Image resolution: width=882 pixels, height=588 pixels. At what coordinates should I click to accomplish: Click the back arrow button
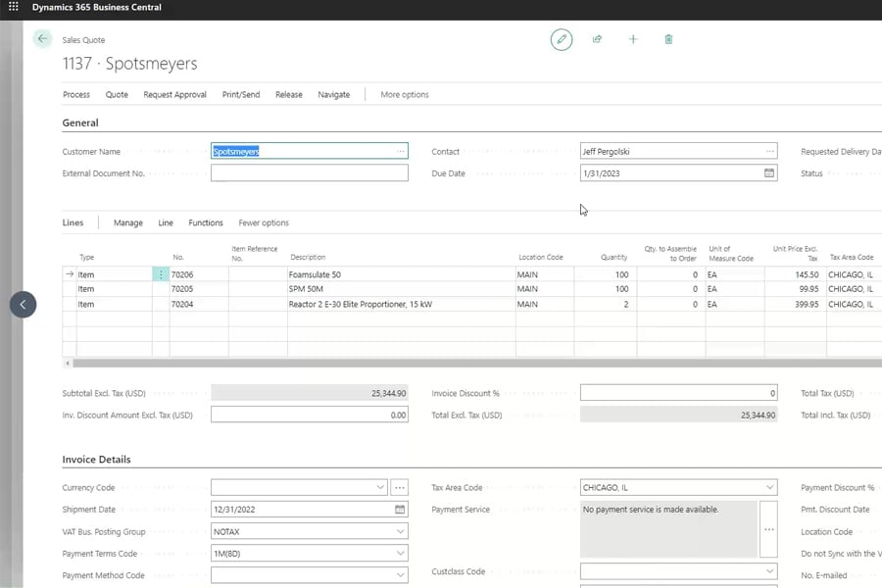pos(42,39)
